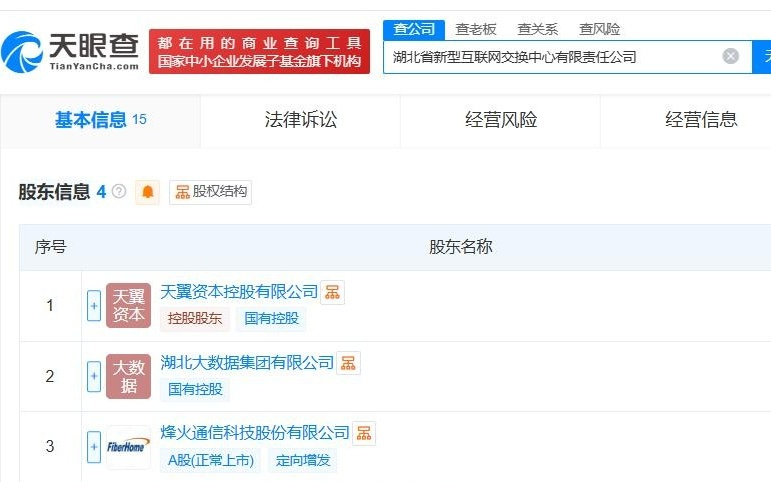Select the 控股股东 tag in row 1
The width and height of the screenshot is (771, 482).
(x=195, y=319)
